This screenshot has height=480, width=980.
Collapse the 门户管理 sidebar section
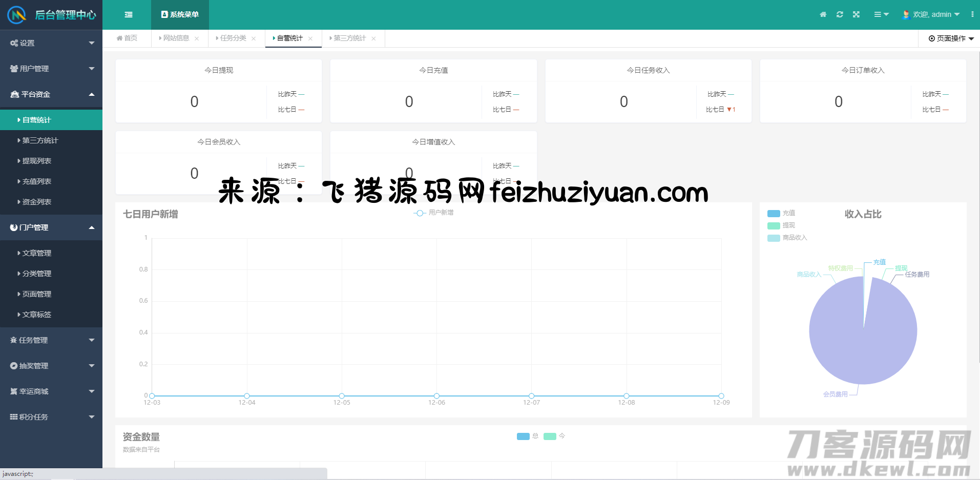[51, 227]
